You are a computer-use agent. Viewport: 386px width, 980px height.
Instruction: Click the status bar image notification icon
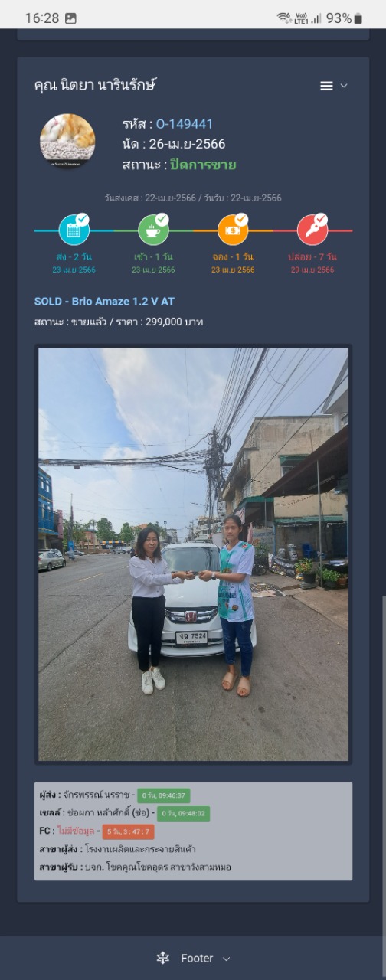[x=70, y=18]
